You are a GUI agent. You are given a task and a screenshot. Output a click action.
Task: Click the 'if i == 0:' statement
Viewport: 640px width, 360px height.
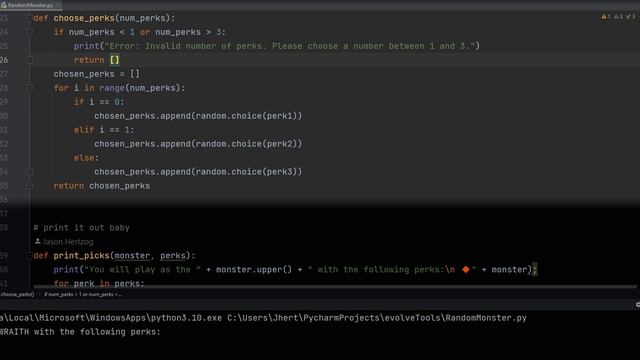(99, 102)
